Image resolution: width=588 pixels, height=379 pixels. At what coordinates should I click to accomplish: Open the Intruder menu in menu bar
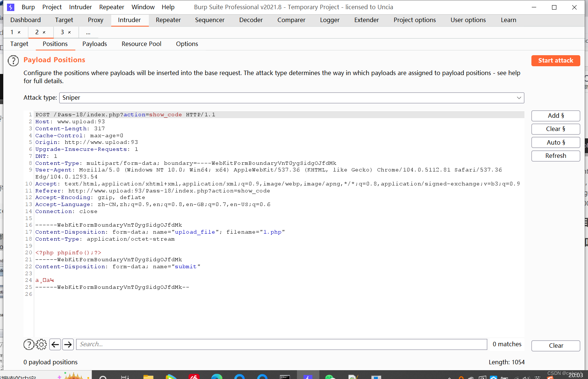[x=80, y=7]
